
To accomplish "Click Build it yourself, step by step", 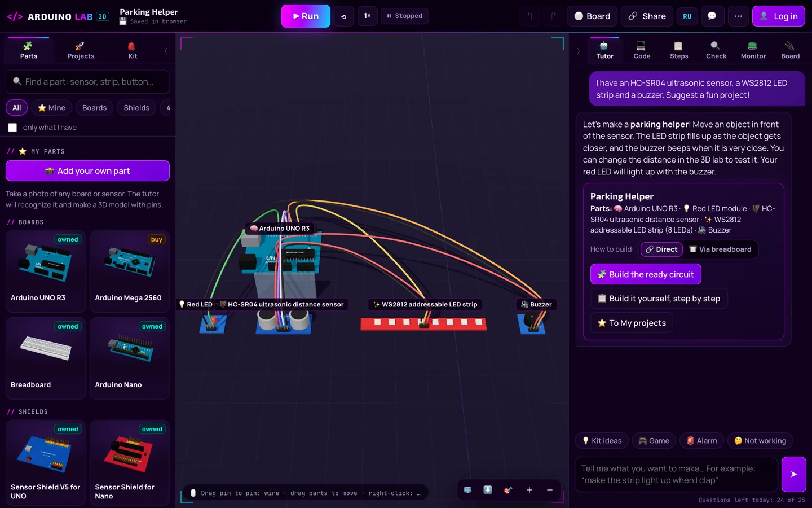I will (659, 299).
